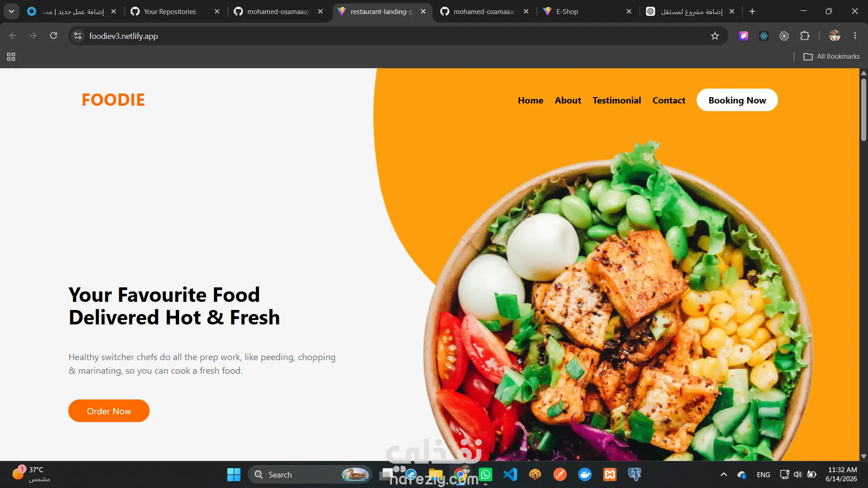Navigate to the Testimonial section
This screenshot has width=868, height=488.
(x=617, y=100)
